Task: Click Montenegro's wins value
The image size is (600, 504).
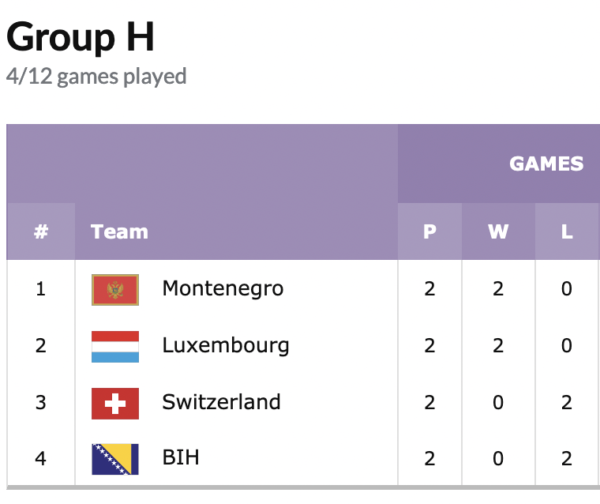Action: [x=498, y=289]
